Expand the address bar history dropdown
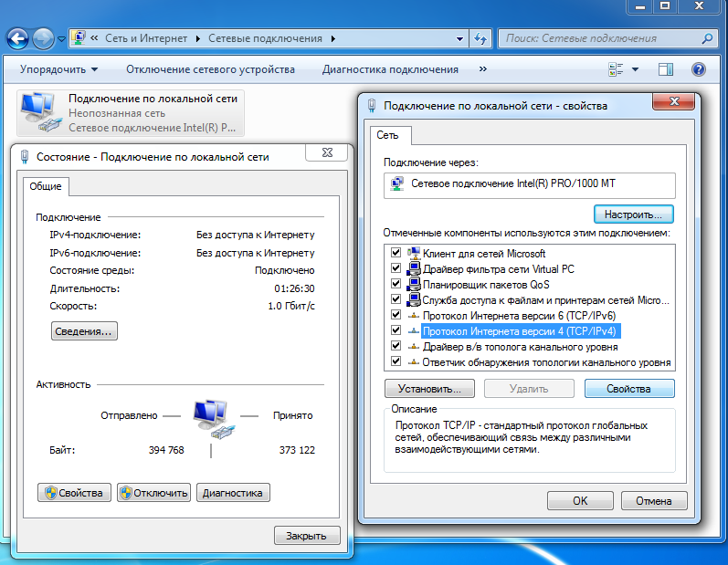The width and height of the screenshot is (728, 565). tap(459, 39)
